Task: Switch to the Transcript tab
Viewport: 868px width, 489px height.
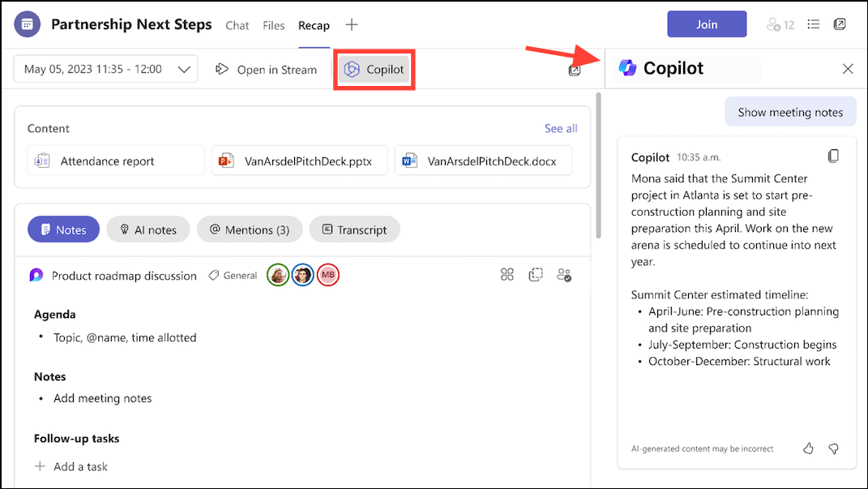Action: 354,229
